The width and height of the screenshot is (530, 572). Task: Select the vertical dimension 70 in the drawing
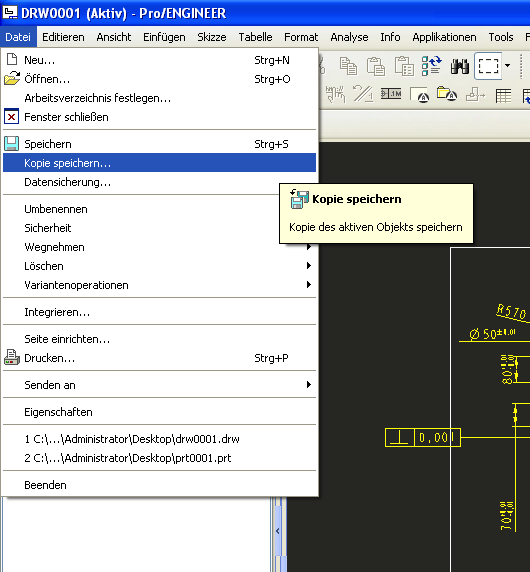507,516
